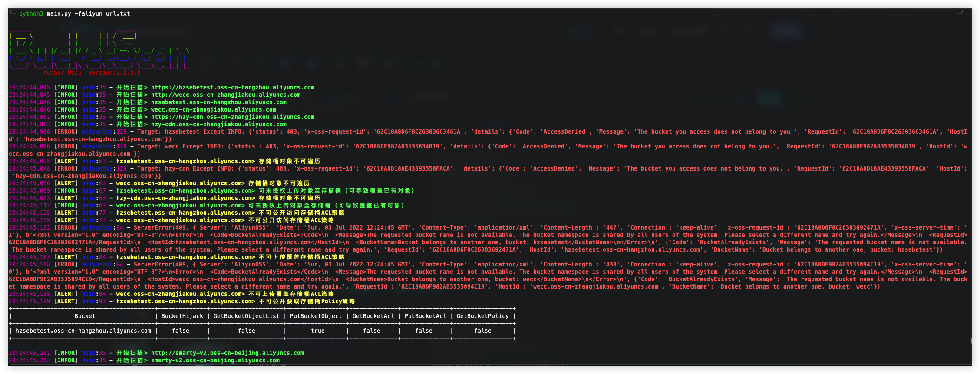Click the python3 command text

pos(31,14)
